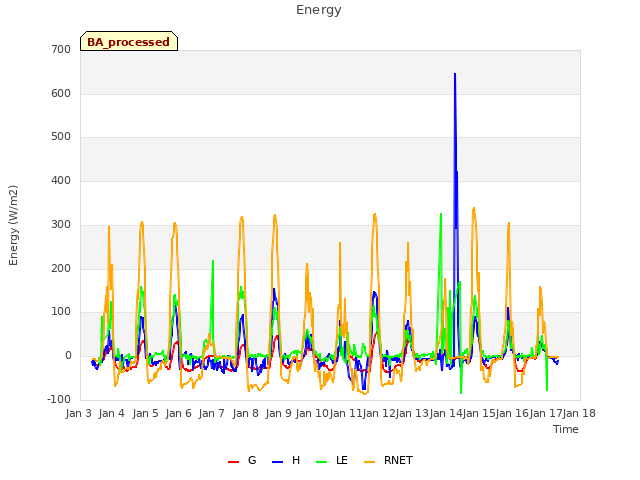640x480 pixels.
Task: Click the red G legend line marker
Action: (233, 462)
